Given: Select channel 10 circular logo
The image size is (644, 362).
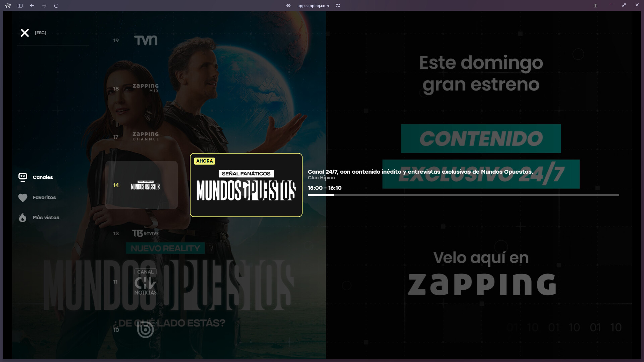Looking at the screenshot, I should pos(146,330).
